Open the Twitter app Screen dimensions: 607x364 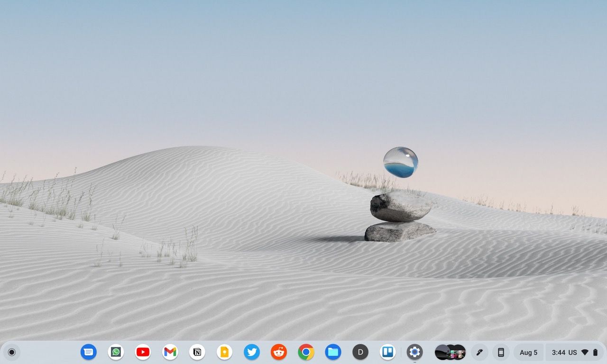(252, 352)
